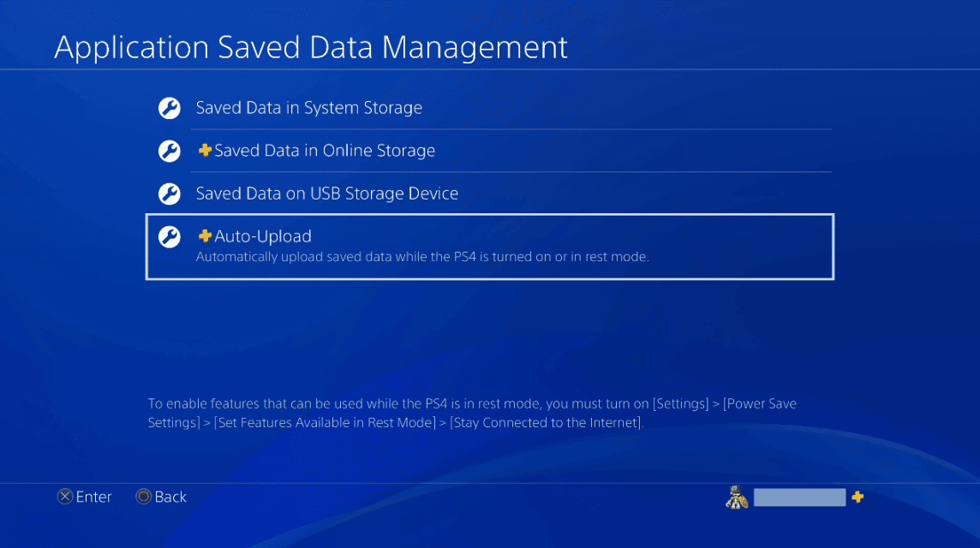This screenshot has width=980, height=548.
Task: Click the Application Saved Data Management title
Action: (x=311, y=47)
